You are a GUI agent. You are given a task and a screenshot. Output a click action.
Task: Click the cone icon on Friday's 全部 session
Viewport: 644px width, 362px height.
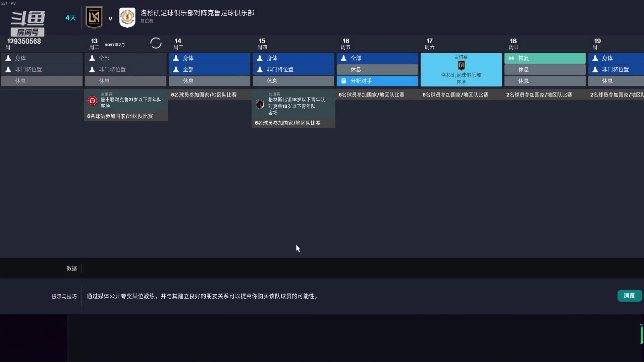click(343, 58)
